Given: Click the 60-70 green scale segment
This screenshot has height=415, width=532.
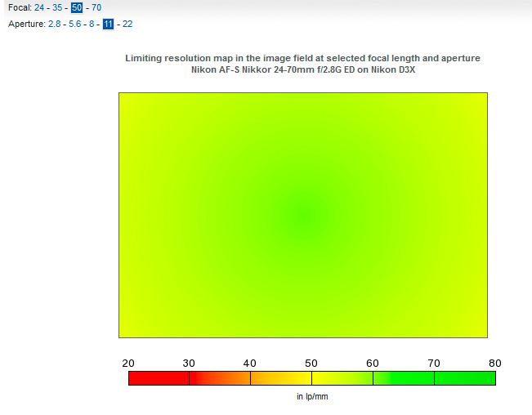Looking at the screenshot, I should coord(404,378).
